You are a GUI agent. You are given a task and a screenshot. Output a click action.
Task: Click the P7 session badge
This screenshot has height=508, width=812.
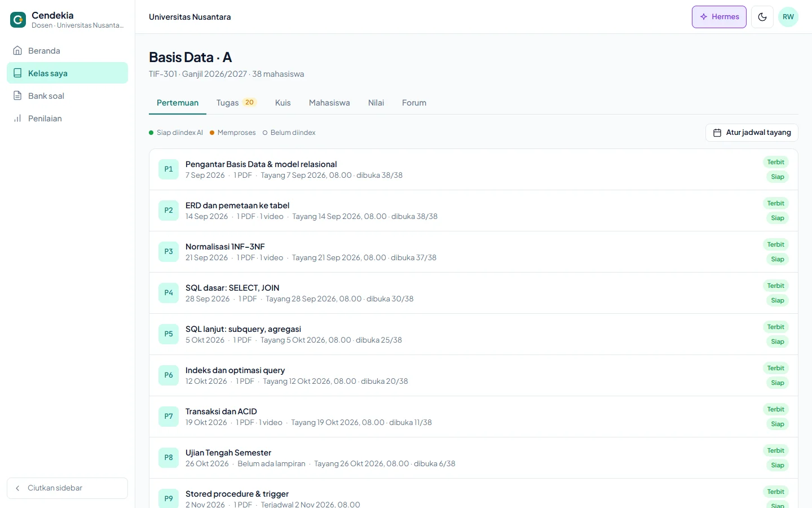[169, 417]
